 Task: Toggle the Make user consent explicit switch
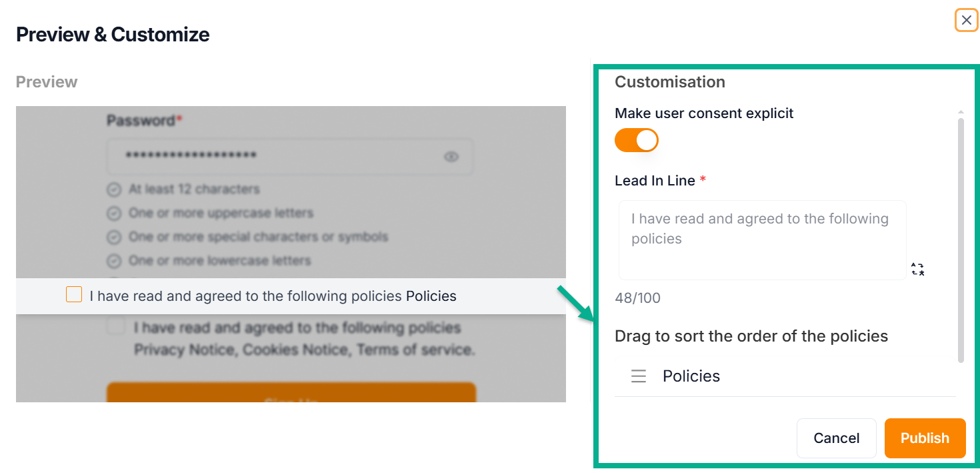[x=637, y=140]
